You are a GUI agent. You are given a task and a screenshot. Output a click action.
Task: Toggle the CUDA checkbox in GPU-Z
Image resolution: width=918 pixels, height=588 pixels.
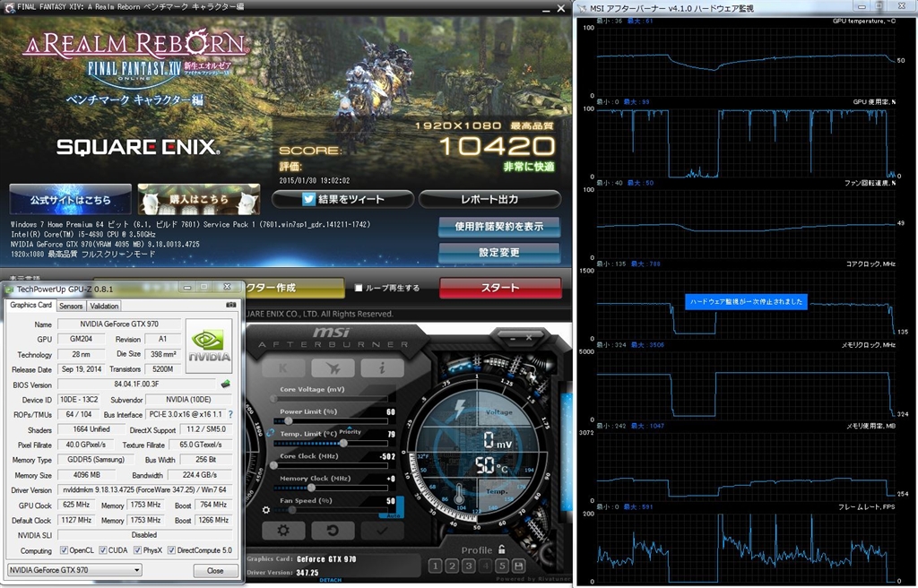(x=102, y=550)
